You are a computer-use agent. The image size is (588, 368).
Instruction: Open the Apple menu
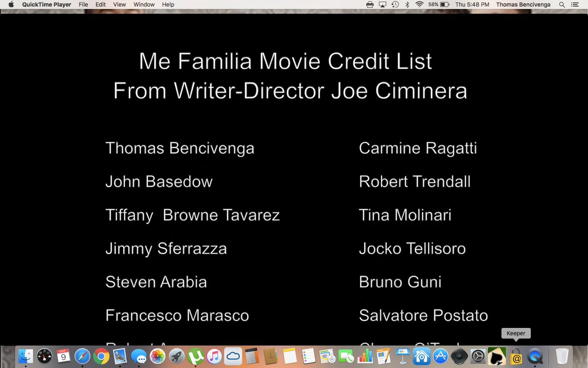click(11, 4)
